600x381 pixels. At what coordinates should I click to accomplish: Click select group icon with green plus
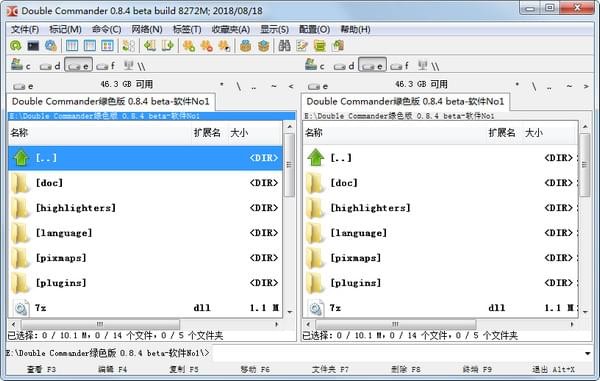pos(189,46)
